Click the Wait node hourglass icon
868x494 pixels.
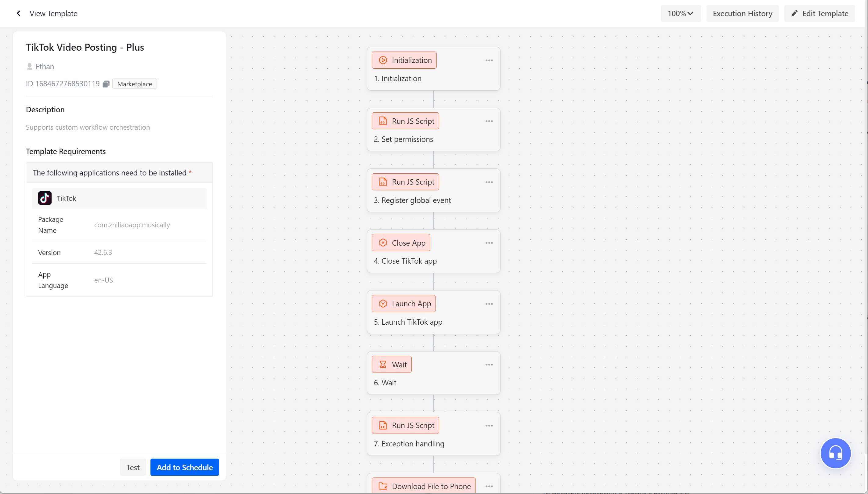(x=383, y=364)
